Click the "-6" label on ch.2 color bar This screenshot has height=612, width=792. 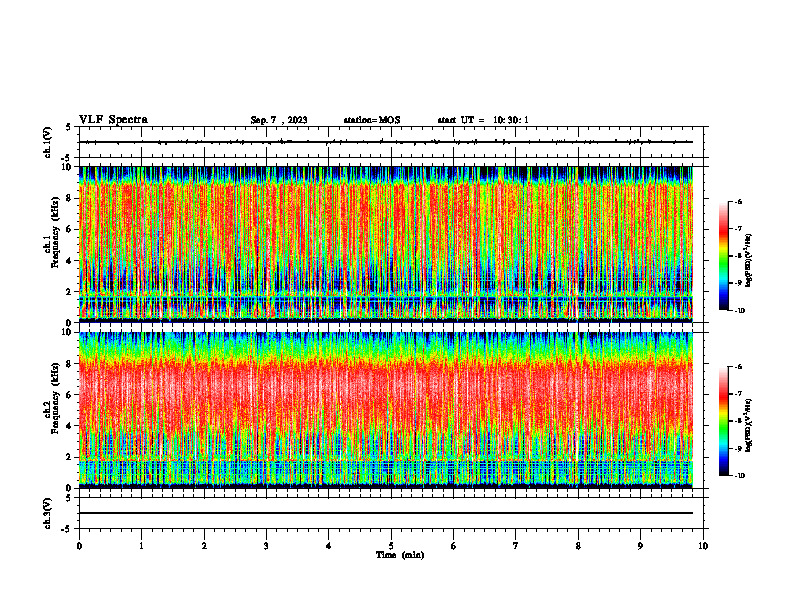click(738, 367)
